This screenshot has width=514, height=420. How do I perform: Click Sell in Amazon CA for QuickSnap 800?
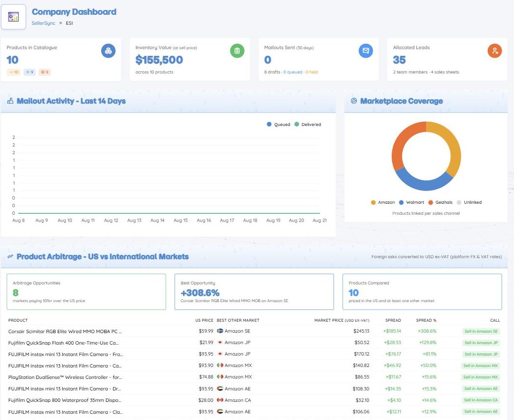(481, 400)
